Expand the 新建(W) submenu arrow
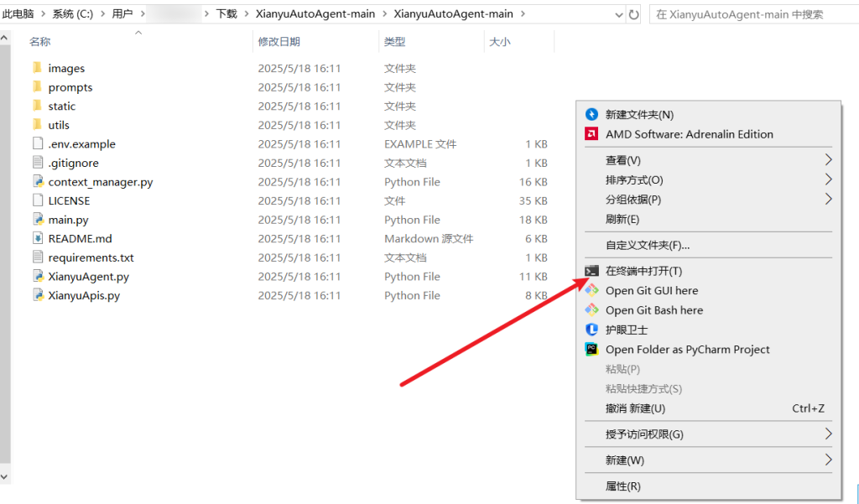Screen dimensions: 859x504 coord(828,460)
